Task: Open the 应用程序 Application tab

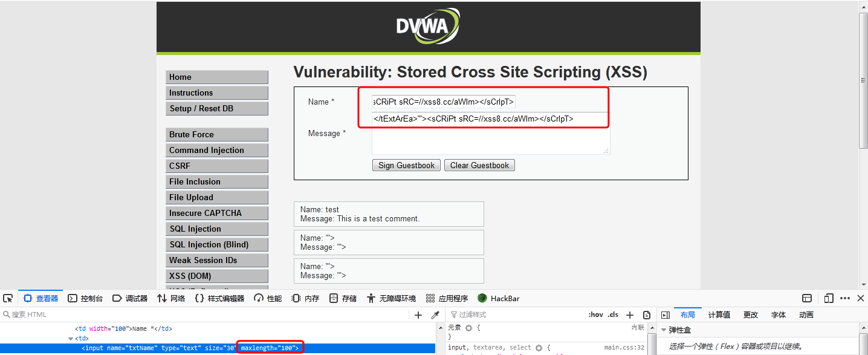Action: pos(447,298)
